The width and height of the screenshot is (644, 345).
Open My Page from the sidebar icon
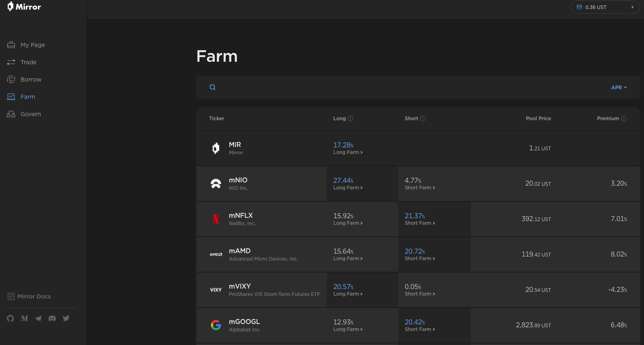tap(11, 44)
